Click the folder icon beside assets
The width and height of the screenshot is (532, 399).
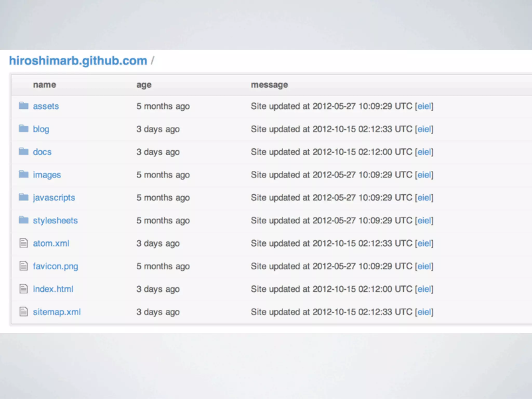pos(24,106)
